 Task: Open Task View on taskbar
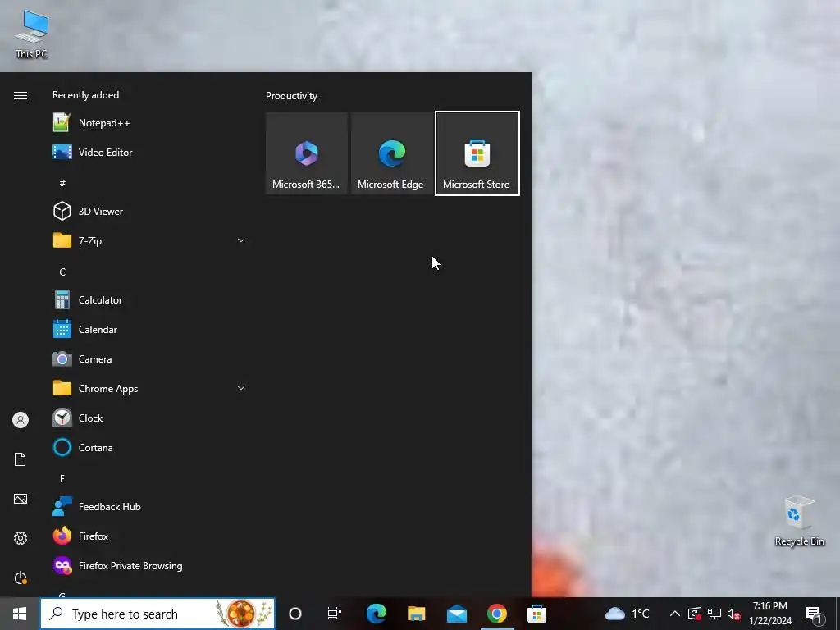[335, 614]
